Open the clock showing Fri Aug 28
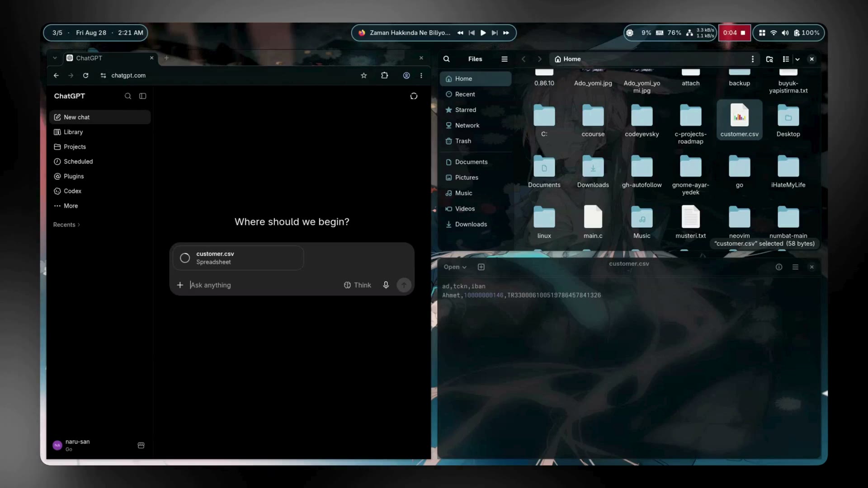Viewport: 868px width, 488px height. point(95,33)
